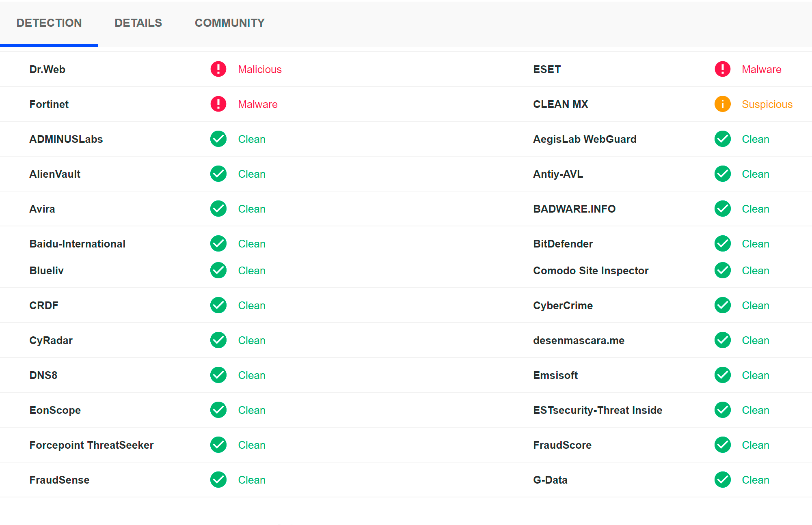
Task: Select the Emsisoft engine name
Action: point(555,375)
